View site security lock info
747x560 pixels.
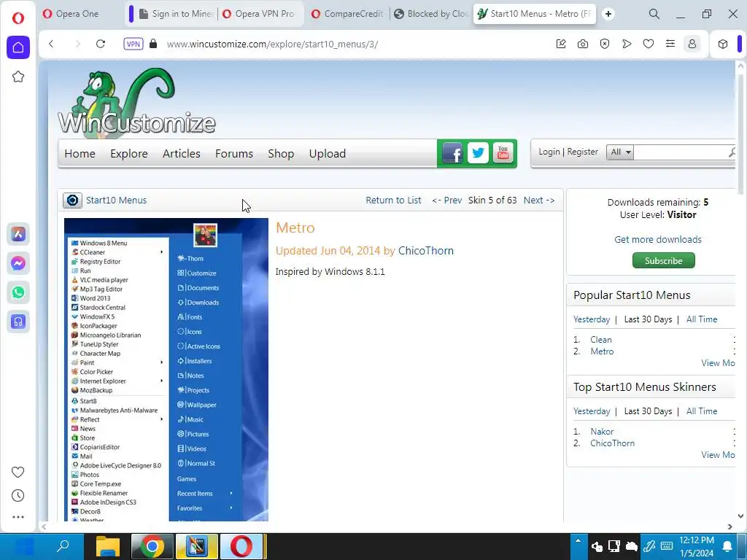pyautogui.click(x=153, y=44)
